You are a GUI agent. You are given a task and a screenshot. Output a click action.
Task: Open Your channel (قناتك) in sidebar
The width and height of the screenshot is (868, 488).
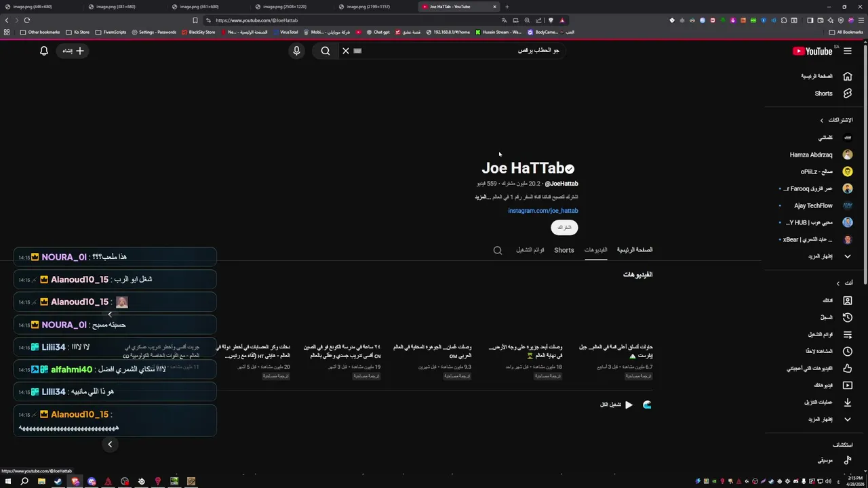[x=837, y=300]
